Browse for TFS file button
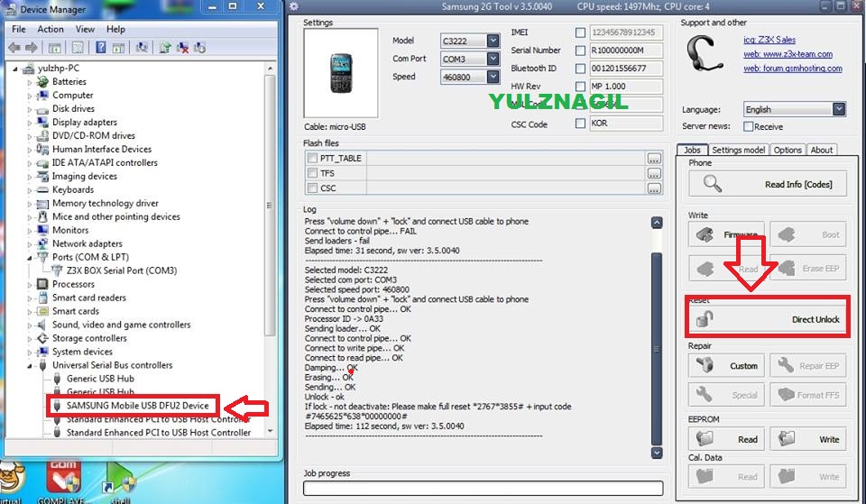The width and height of the screenshot is (866, 504). 654,173
